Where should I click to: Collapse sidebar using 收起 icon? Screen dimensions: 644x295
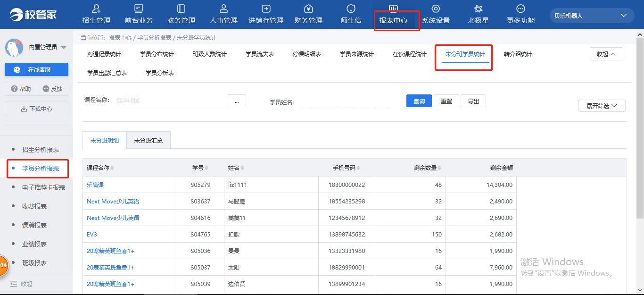(x=13, y=284)
